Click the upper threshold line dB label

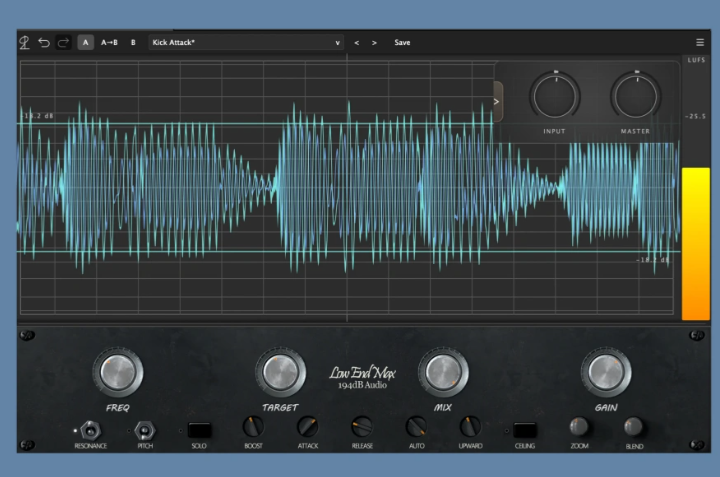pos(37,116)
